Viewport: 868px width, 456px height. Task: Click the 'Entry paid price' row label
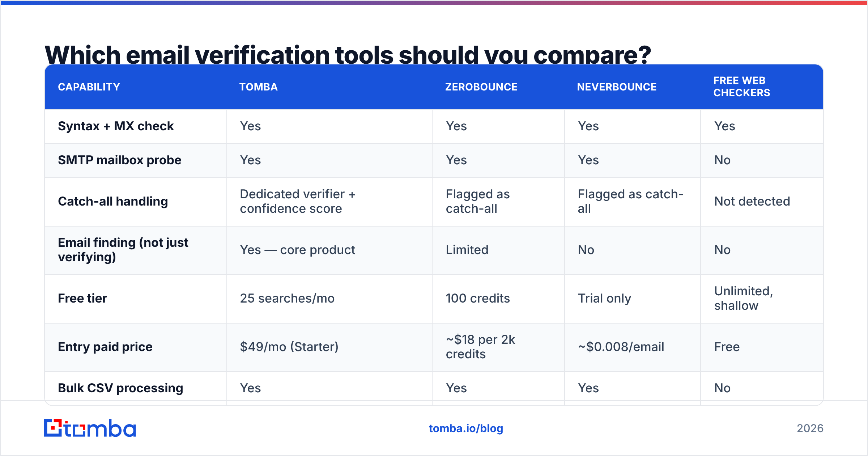pyautogui.click(x=105, y=347)
